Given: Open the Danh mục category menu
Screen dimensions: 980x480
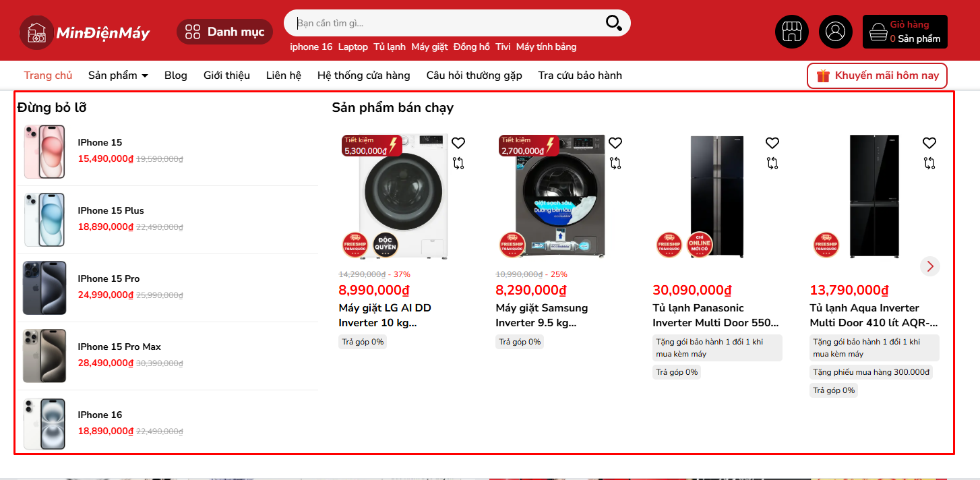Looking at the screenshot, I should click(224, 32).
